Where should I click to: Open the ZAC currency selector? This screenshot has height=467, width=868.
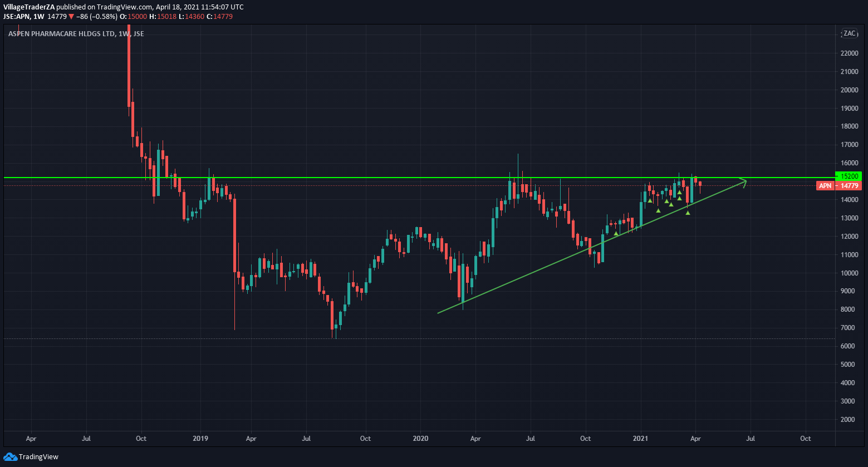tap(849, 33)
